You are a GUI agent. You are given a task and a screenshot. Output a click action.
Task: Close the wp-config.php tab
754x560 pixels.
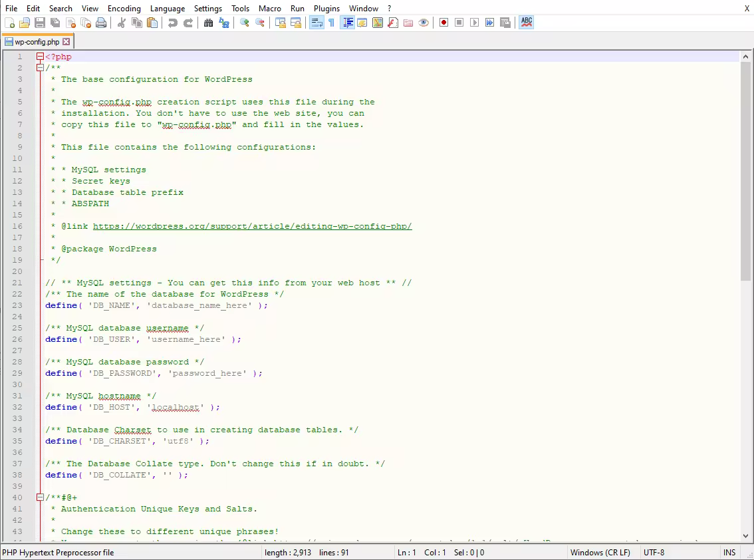click(66, 42)
